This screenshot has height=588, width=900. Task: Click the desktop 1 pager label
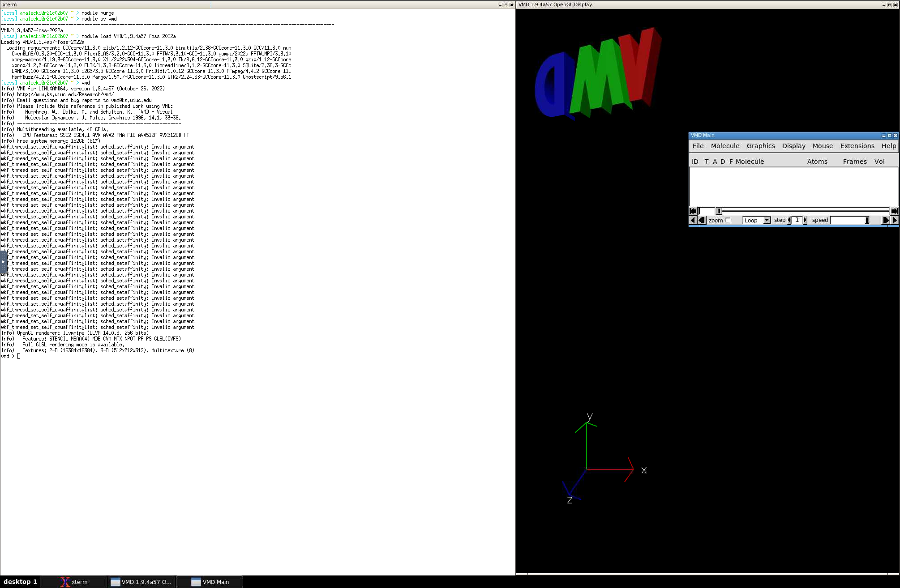coord(20,582)
